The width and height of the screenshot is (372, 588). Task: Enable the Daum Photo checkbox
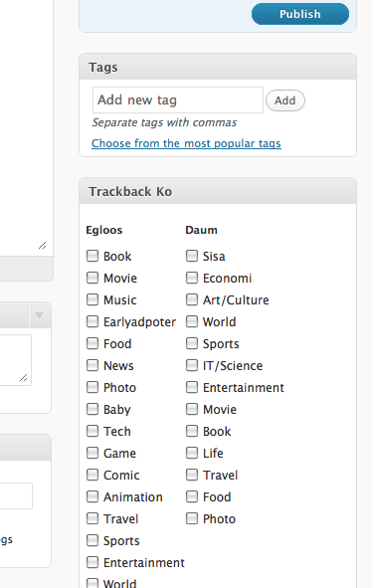(x=192, y=518)
